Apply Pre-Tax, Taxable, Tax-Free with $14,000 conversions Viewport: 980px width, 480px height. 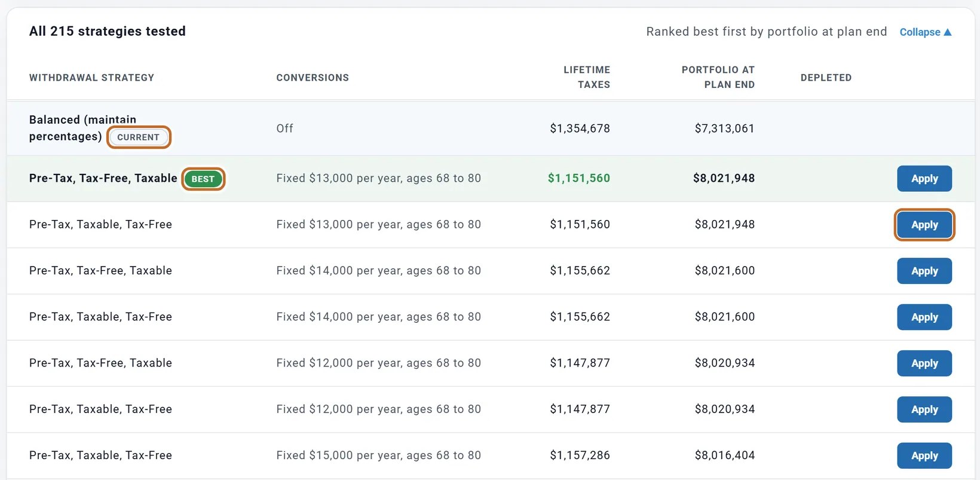[x=924, y=317]
